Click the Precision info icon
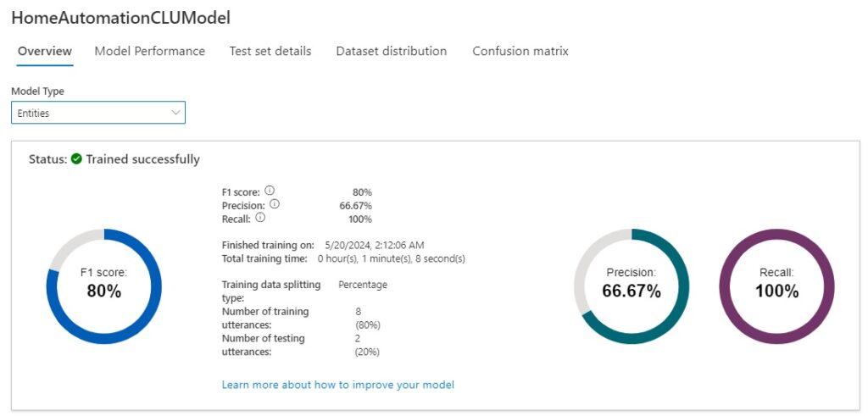Screen dimensions: 868x416 point(275,204)
